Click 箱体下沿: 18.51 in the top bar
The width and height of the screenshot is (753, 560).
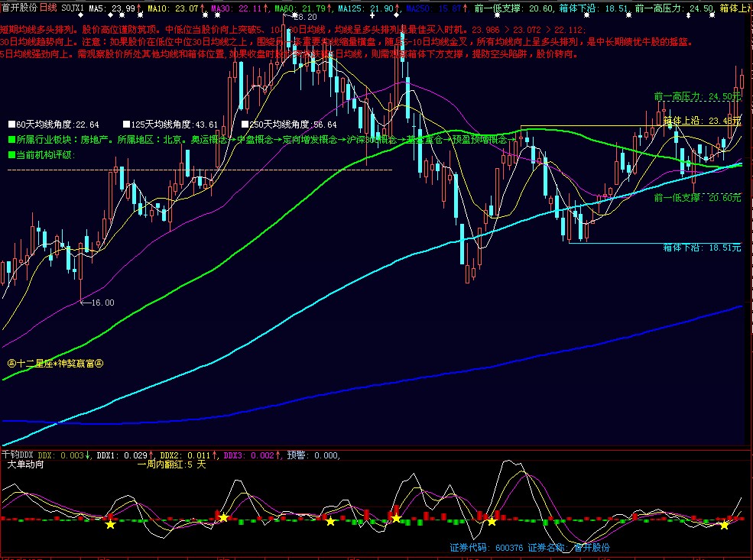[x=594, y=8]
